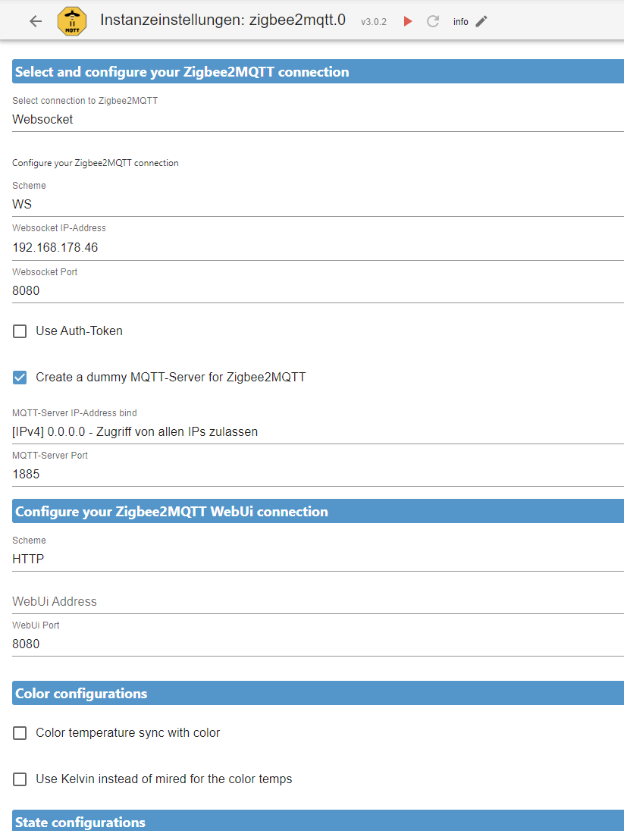
Task: Check Use Kelvin instead of mired
Action: 20,779
